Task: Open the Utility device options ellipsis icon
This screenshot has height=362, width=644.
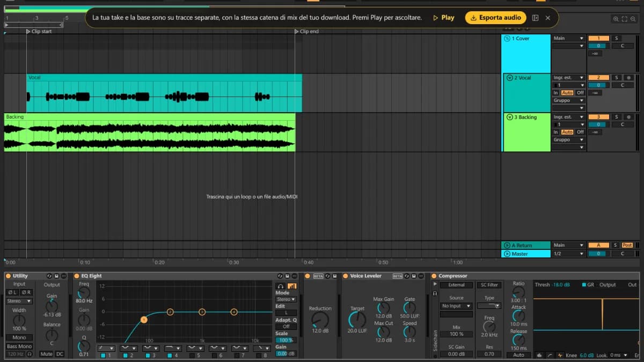Action: (63, 276)
